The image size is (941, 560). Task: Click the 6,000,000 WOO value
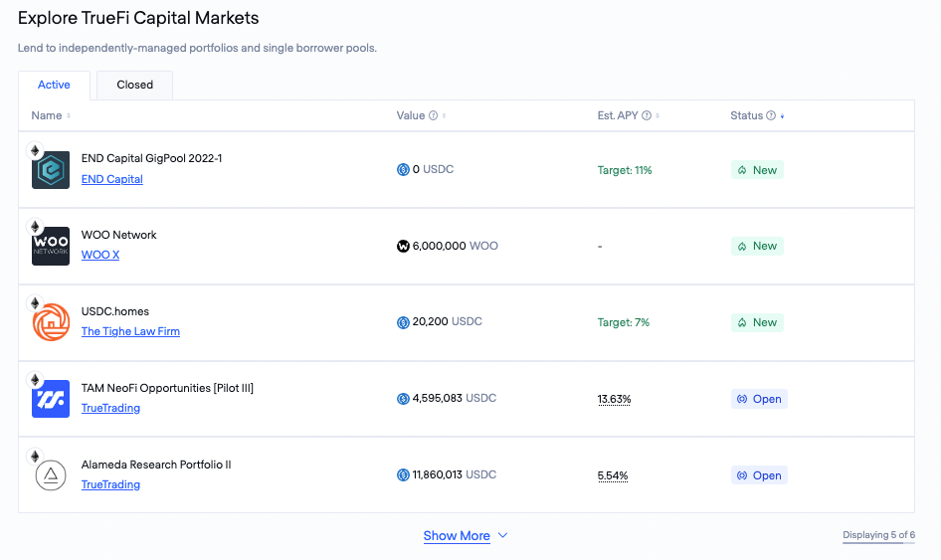click(x=455, y=246)
